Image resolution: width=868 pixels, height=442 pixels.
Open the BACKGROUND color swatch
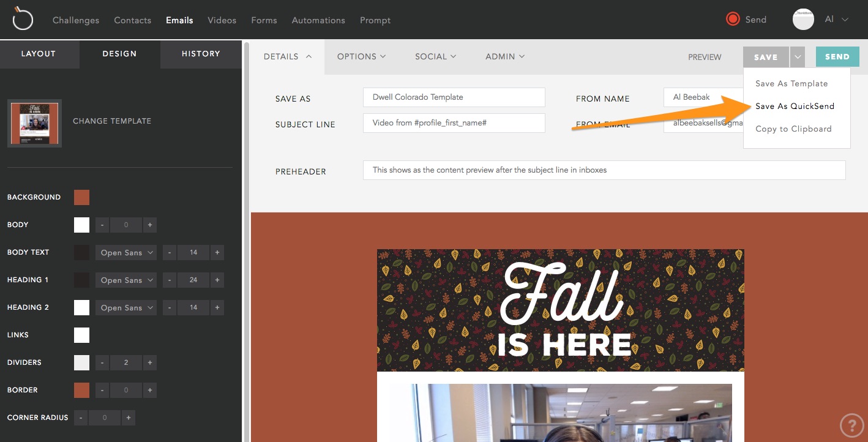point(81,197)
